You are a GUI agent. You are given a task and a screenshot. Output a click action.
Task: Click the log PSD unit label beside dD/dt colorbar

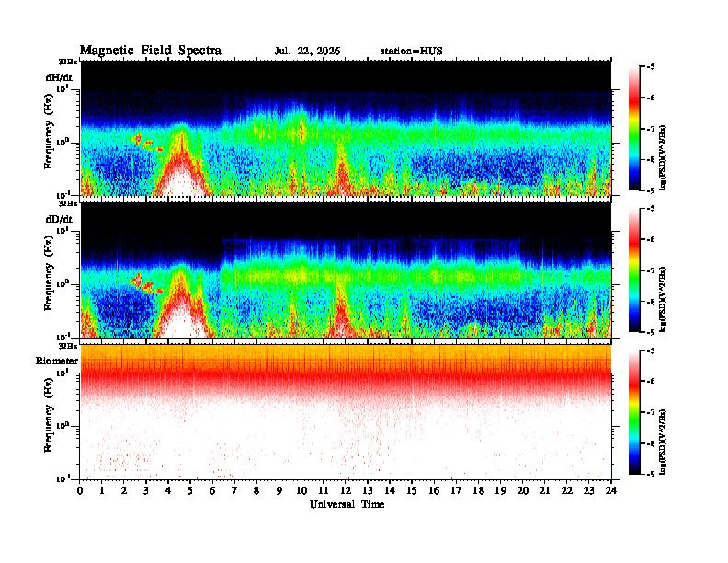664,299
